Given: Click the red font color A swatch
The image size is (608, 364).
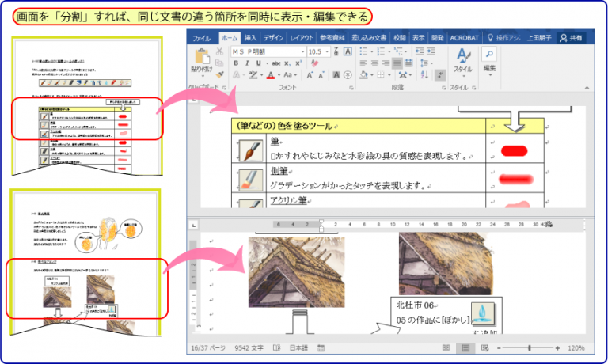Looking at the screenshot, I should [271, 75].
